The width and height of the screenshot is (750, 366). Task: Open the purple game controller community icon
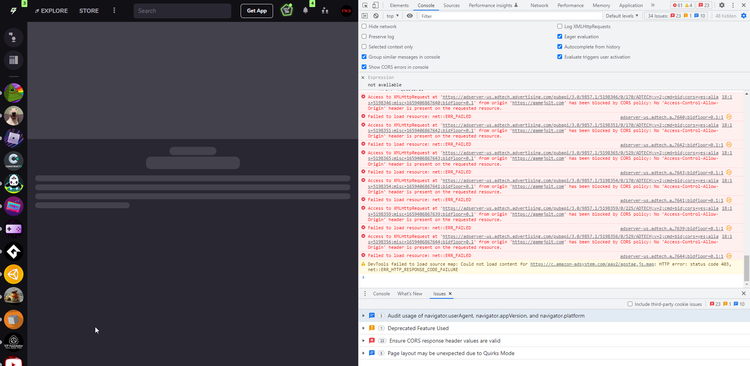(x=13, y=229)
